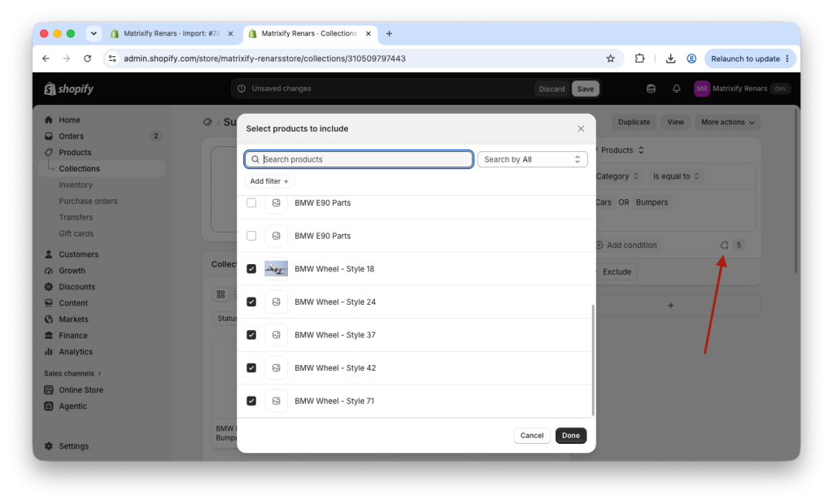Expand the Sales channels section
Viewport: 833px width, 504px height.
[x=72, y=373]
